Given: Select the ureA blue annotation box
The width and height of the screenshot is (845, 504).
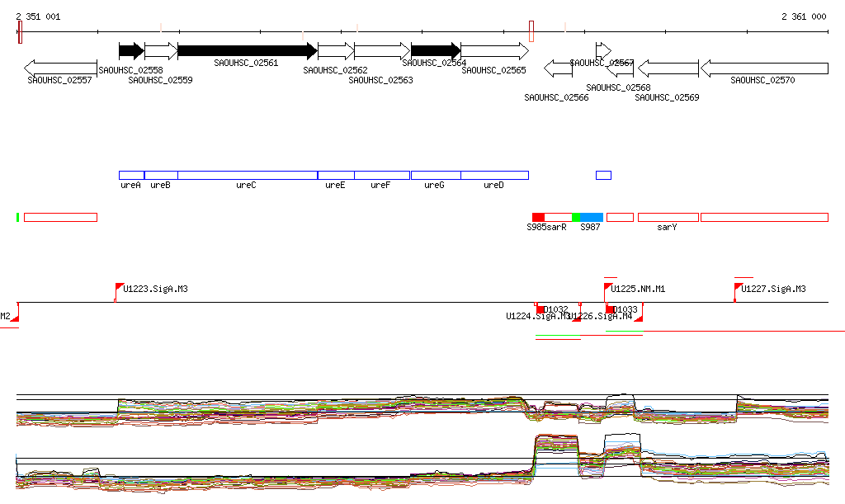Looking at the screenshot, I should (x=131, y=175).
